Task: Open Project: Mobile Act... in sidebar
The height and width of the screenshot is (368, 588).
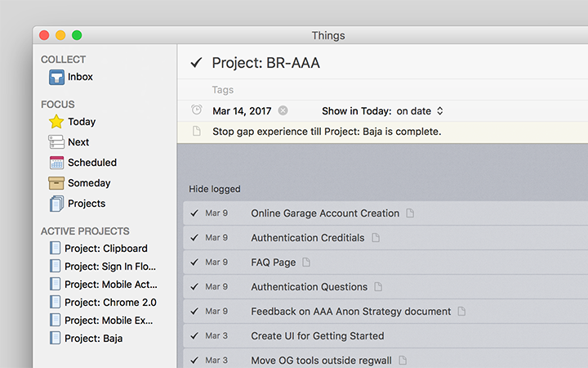Action: pyautogui.click(x=111, y=285)
